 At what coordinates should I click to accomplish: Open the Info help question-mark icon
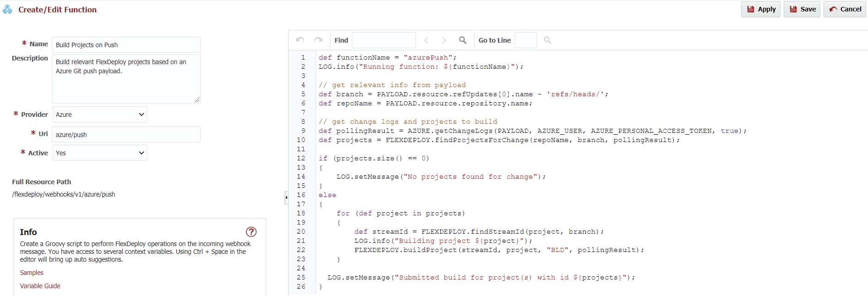click(251, 232)
